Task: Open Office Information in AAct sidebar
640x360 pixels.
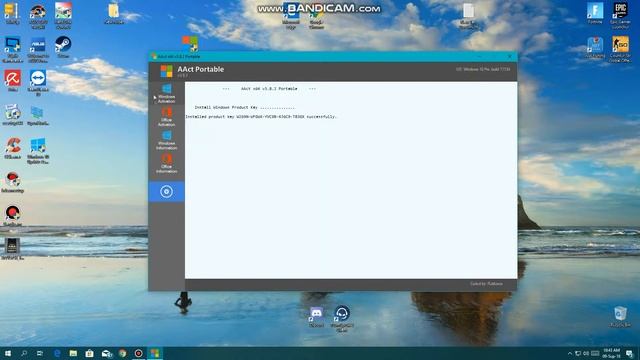Action: click(x=167, y=164)
